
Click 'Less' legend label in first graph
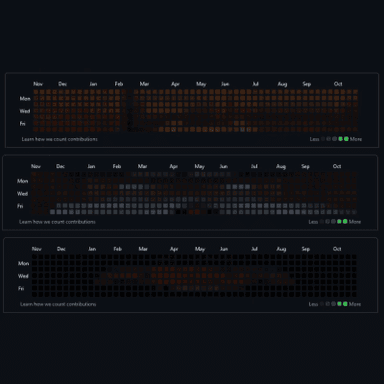(x=314, y=139)
